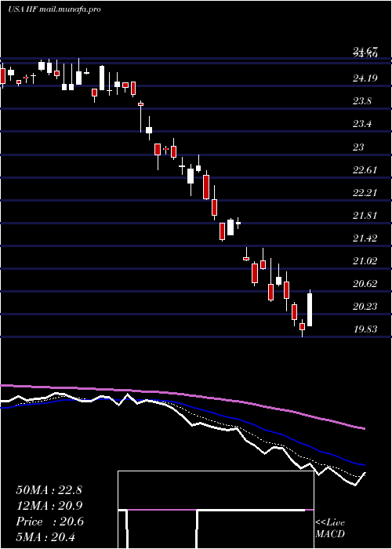Click the 'USA HF mail.munafa.pro' chart title
The width and height of the screenshot is (392, 549).
coord(54,9)
